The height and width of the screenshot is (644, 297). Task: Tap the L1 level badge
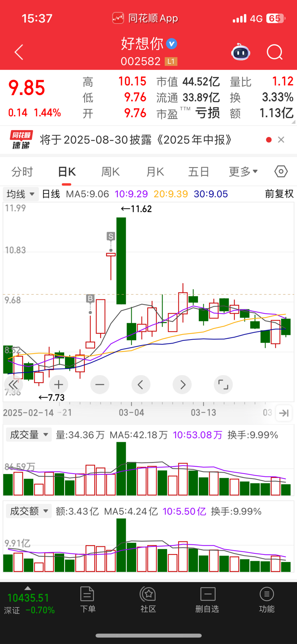tap(171, 61)
